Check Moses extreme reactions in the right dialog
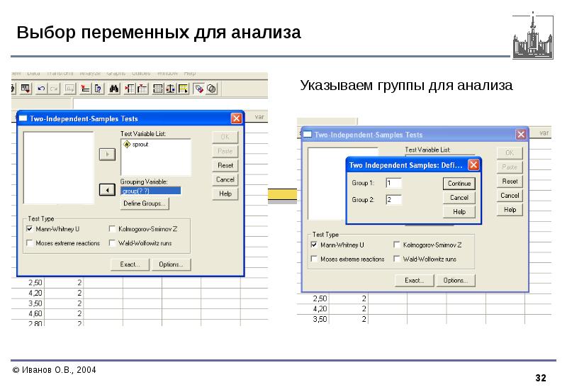The height and width of the screenshot is (392, 567). point(314,259)
